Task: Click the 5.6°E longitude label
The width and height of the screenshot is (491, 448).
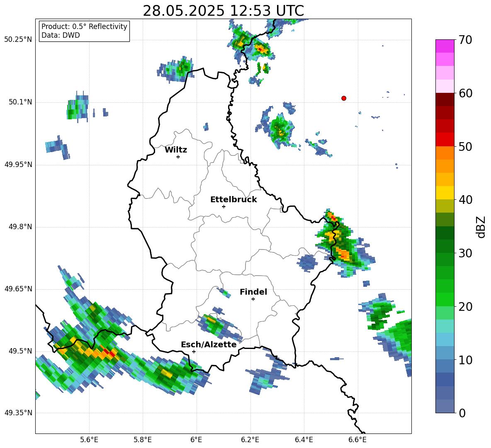Action: 89,440
